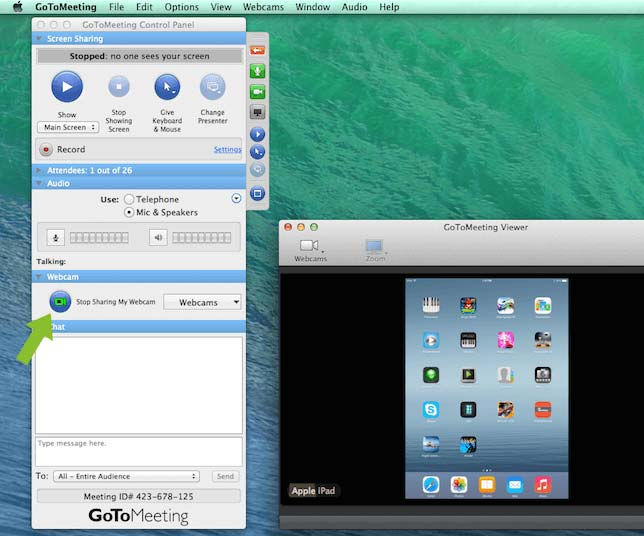Open the Webcams dropdown in Webcam section
The width and height of the screenshot is (644, 536).
[202, 302]
